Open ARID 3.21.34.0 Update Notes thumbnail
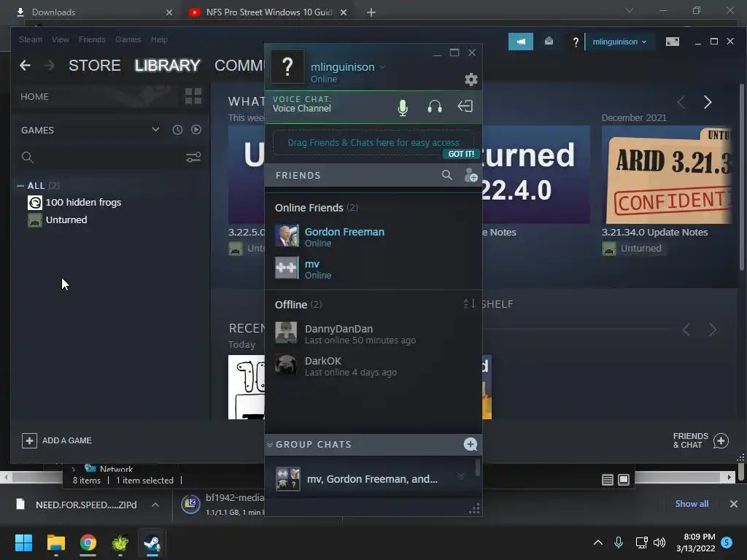This screenshot has height=560, width=747. pos(667,175)
